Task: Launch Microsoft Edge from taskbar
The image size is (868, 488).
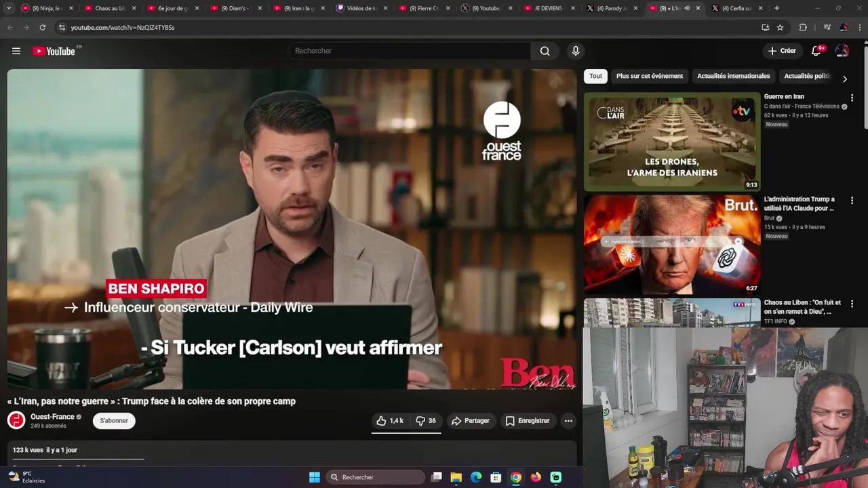Action: click(x=476, y=477)
